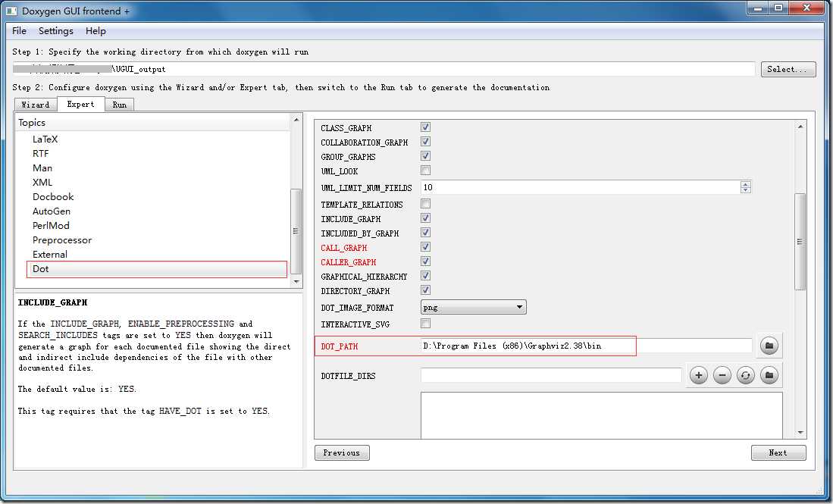Select the Expert tab
This screenshot has height=504, width=833.
pos(81,104)
